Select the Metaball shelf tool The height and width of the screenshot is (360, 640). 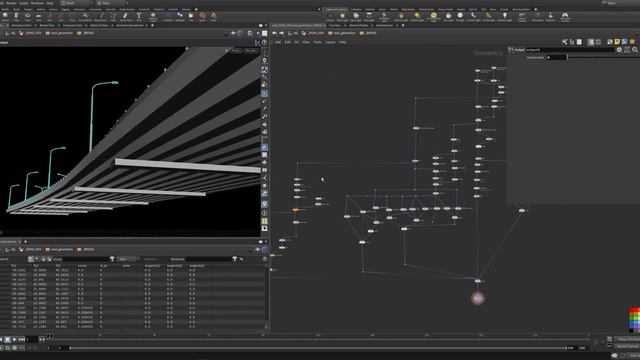pos(180,16)
